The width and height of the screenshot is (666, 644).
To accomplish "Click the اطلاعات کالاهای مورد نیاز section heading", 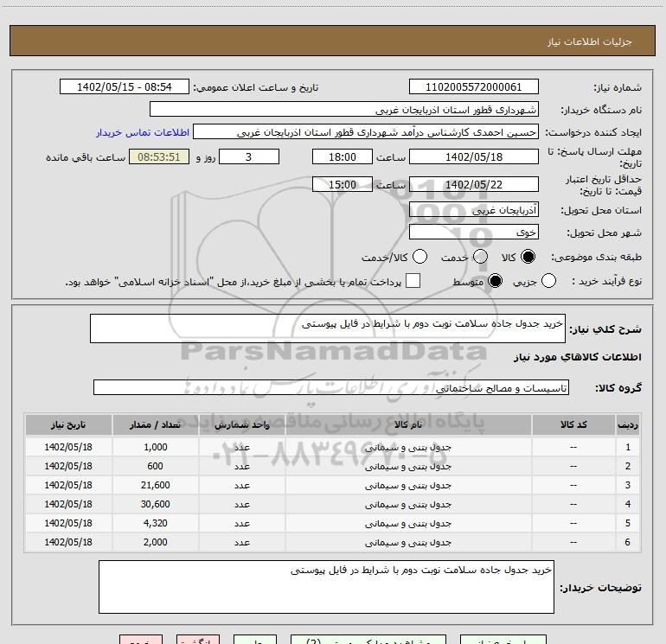I will (x=578, y=357).
